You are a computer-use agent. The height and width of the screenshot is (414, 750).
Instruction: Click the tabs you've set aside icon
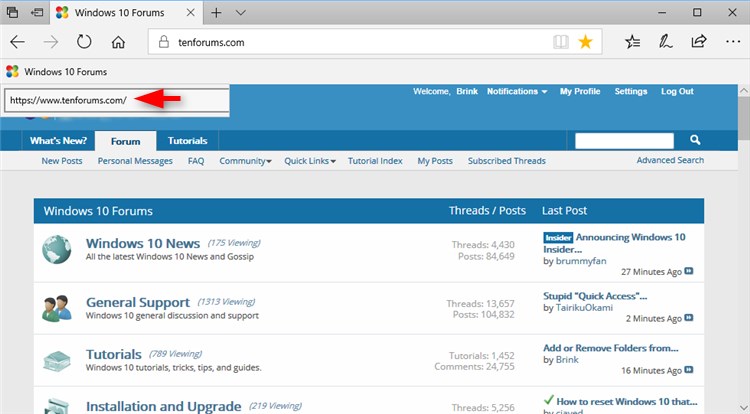coord(12,12)
